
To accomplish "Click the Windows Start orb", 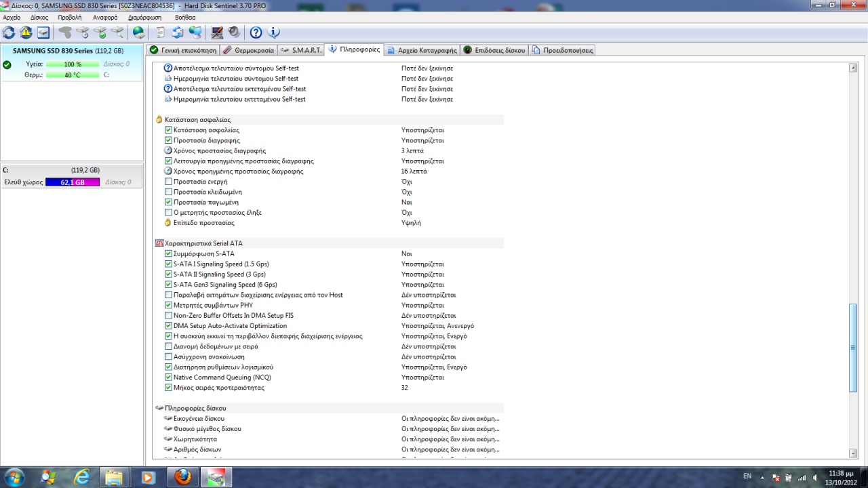I will (x=14, y=477).
